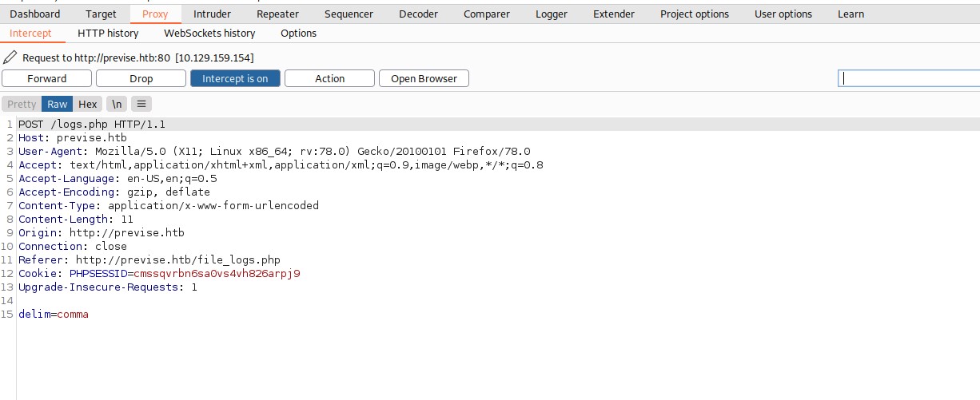Go to the Intruder tab

pos(212,14)
